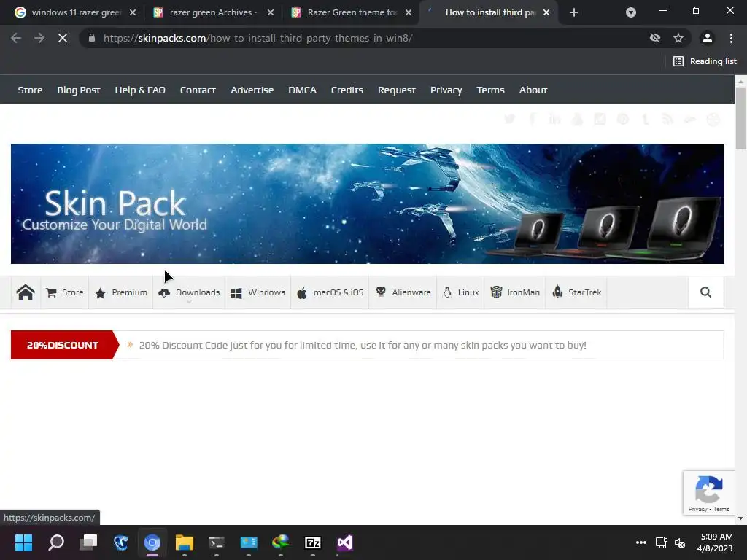Click the browser forward arrow
The height and width of the screenshot is (560, 747).
pyautogui.click(x=39, y=38)
